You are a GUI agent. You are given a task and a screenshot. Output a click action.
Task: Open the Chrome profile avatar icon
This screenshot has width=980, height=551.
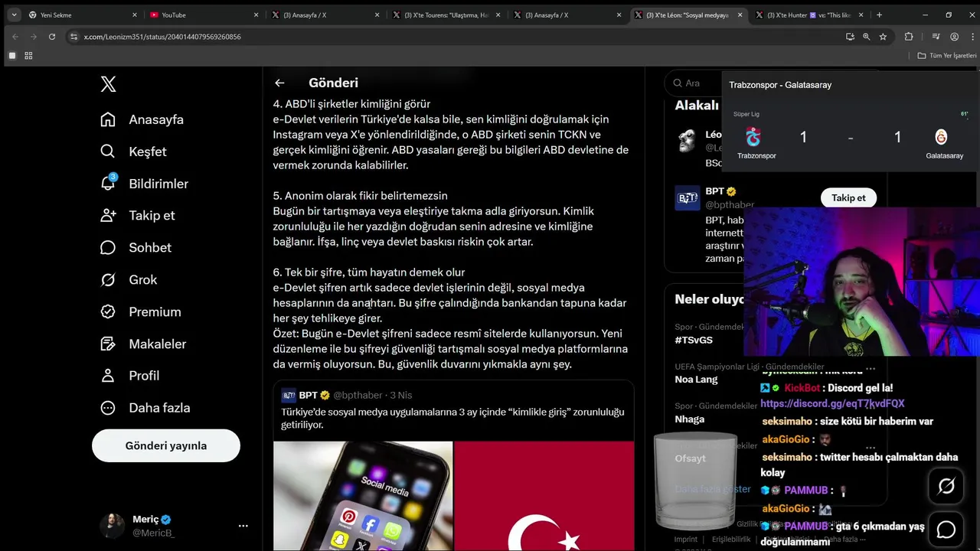point(954,37)
